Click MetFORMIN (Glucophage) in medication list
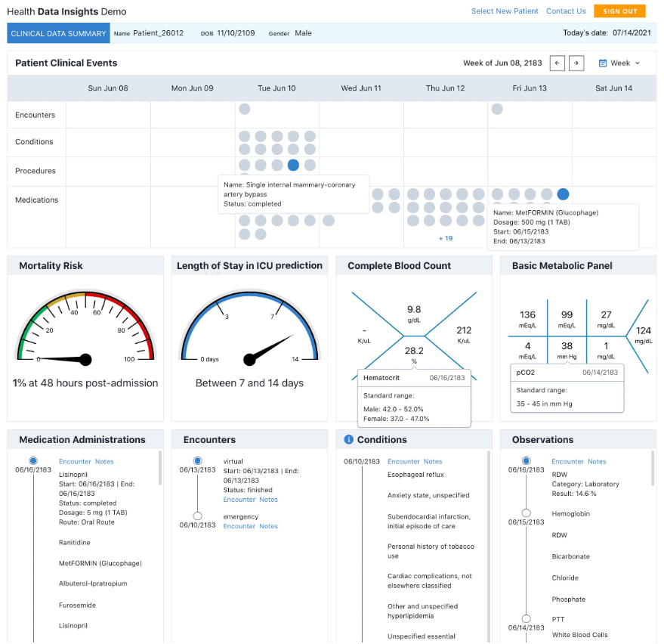This screenshot has height=644, width=664. point(100,563)
